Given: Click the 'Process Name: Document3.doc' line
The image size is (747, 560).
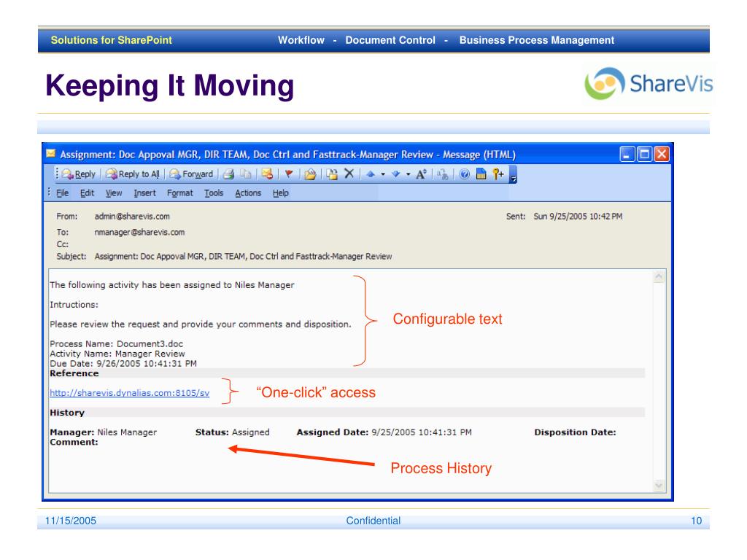Looking at the screenshot, I should [116, 344].
